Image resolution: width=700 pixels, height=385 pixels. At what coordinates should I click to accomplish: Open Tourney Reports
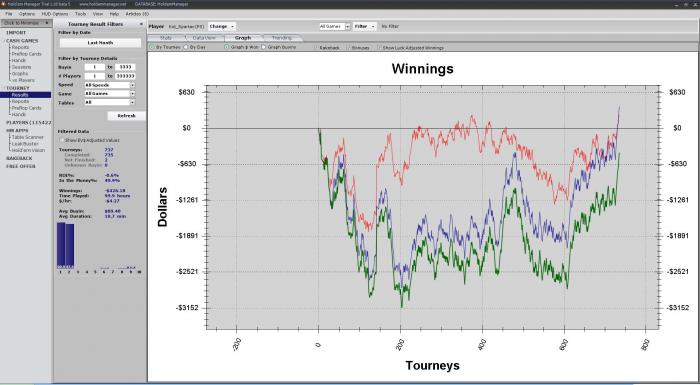(x=20, y=101)
